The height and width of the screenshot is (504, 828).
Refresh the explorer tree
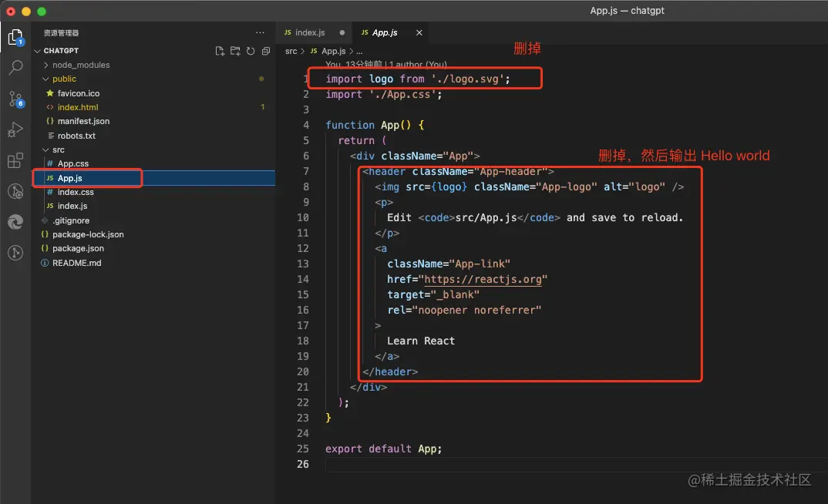251,51
